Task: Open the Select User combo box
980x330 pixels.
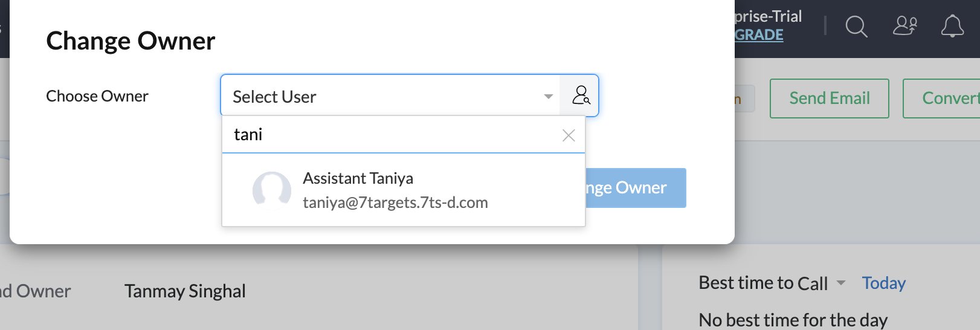Action: (390, 95)
